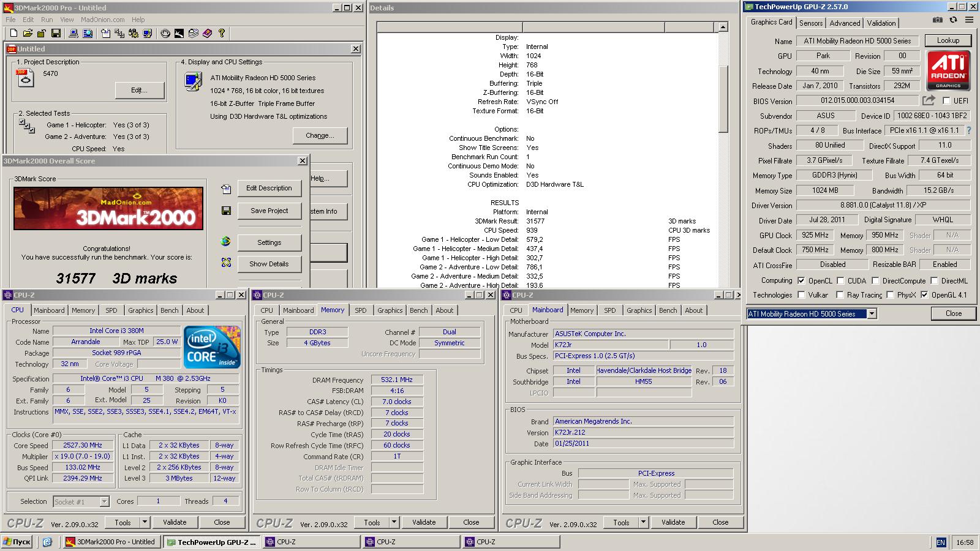Click the floppy icon beside Save Project
980x551 pixels.
(226, 211)
